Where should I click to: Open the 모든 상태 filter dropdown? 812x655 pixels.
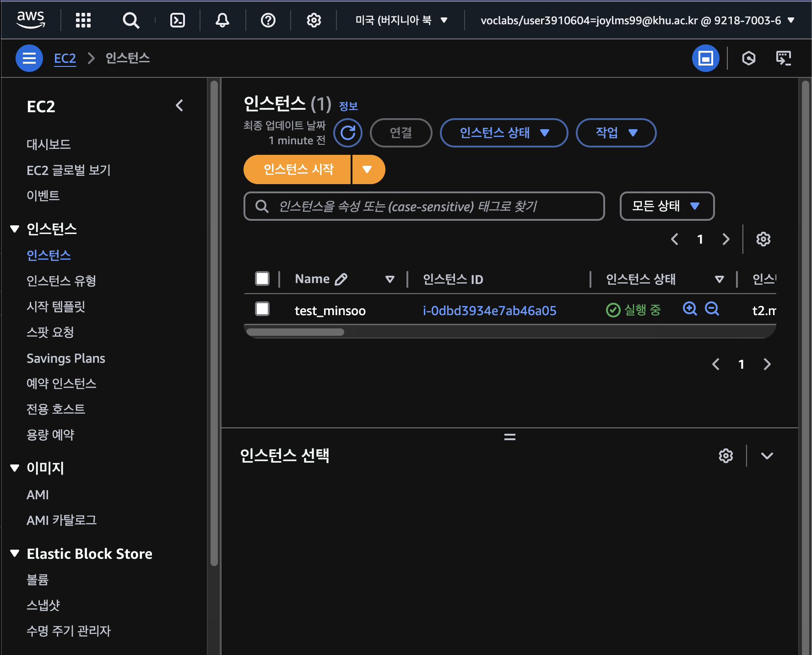coord(667,206)
